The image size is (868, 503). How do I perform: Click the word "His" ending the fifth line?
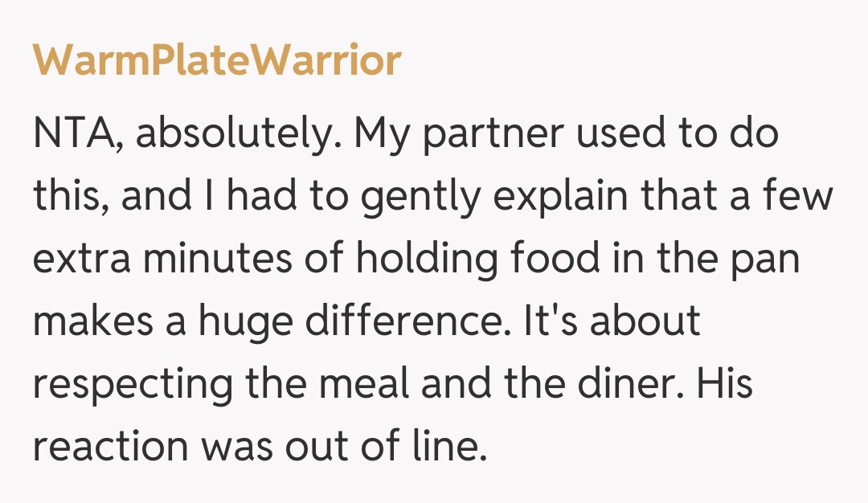(723, 383)
